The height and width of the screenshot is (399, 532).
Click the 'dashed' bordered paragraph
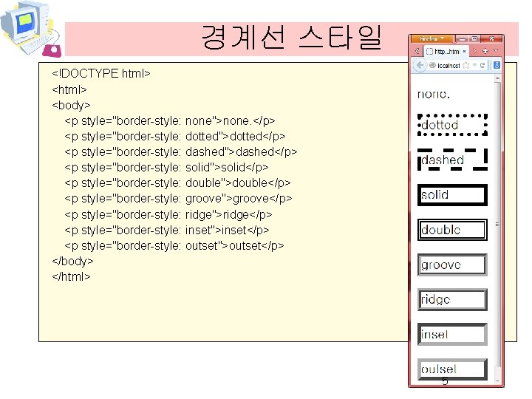click(452, 160)
